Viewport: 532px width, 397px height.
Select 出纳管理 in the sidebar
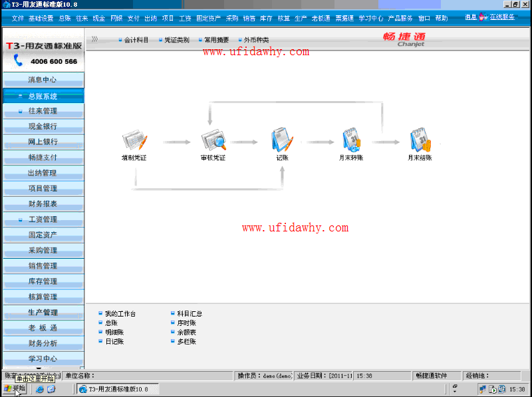(x=43, y=173)
